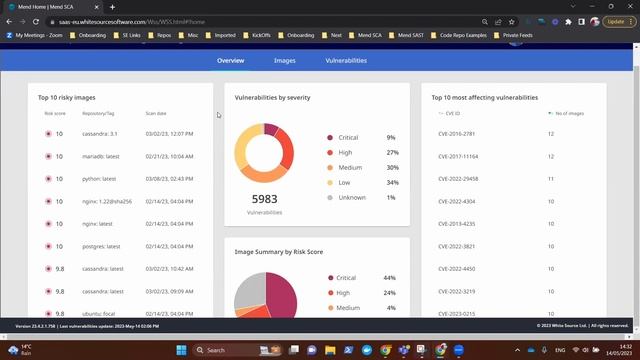Open the nginx: 1.22@sha256 image row
Image resolution: width=640 pixels, height=360 pixels.
click(x=119, y=201)
